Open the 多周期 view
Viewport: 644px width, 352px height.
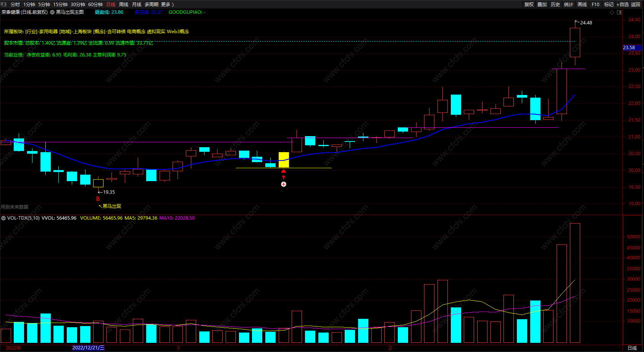pos(152,5)
